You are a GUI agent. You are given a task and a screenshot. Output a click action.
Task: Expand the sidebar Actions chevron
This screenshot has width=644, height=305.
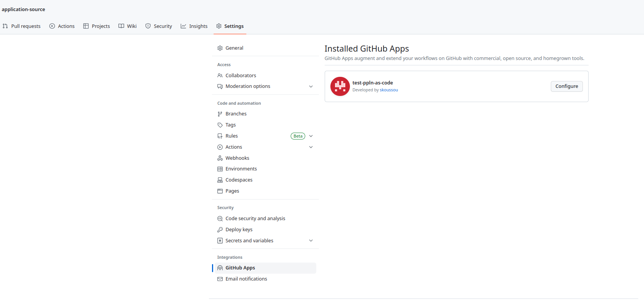[x=311, y=147]
